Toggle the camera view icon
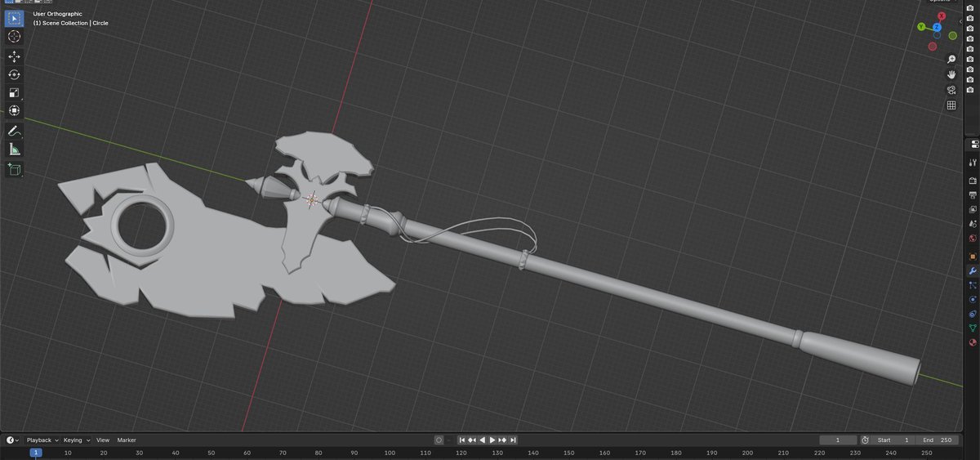980x460 pixels. point(951,90)
